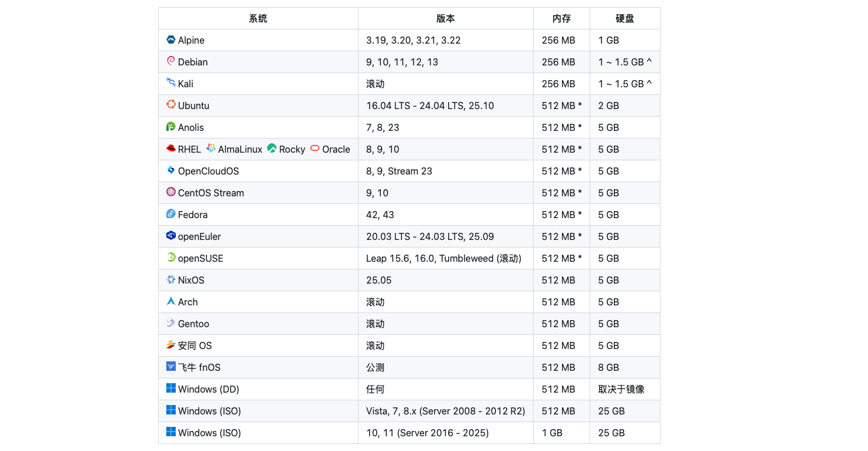Click the Oracle Linux logo icon
Viewport: 868px width, 451px height.
pos(314,149)
